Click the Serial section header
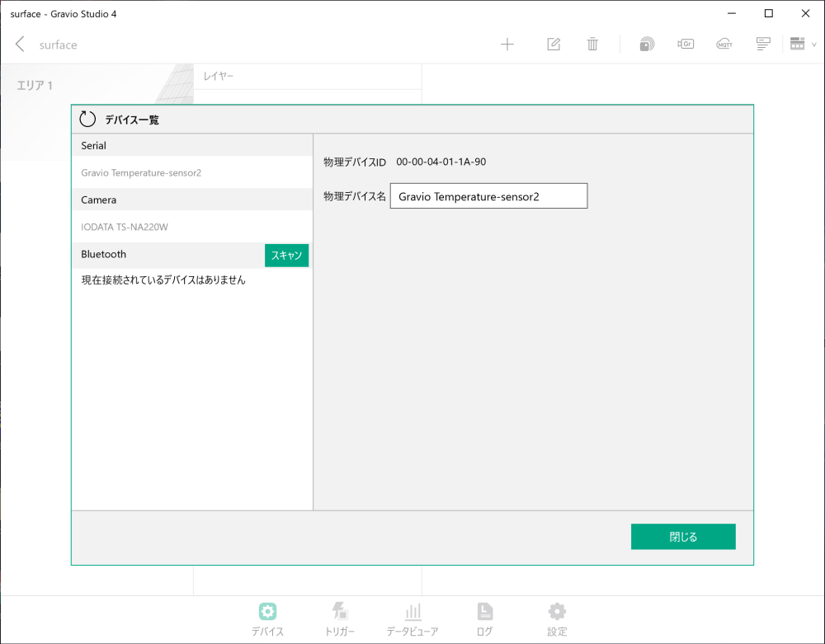 192,146
